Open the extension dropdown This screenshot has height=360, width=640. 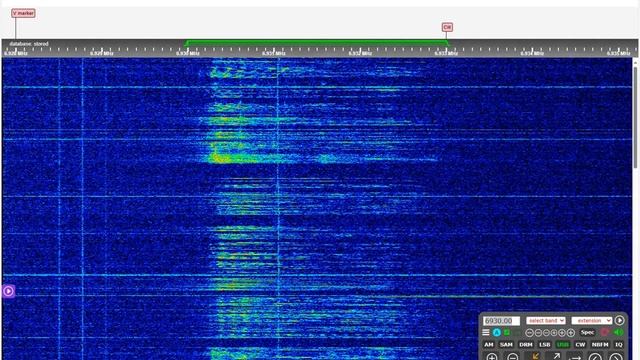coord(591,320)
